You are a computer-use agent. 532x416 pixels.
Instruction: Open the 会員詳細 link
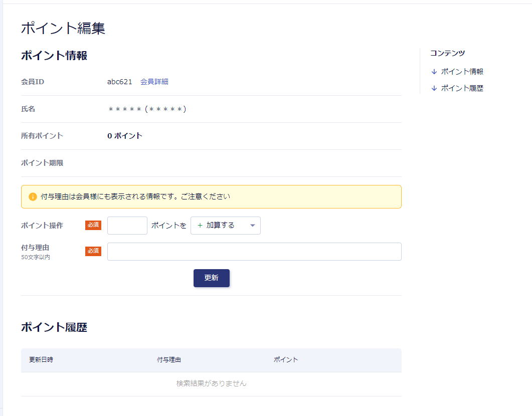point(154,82)
